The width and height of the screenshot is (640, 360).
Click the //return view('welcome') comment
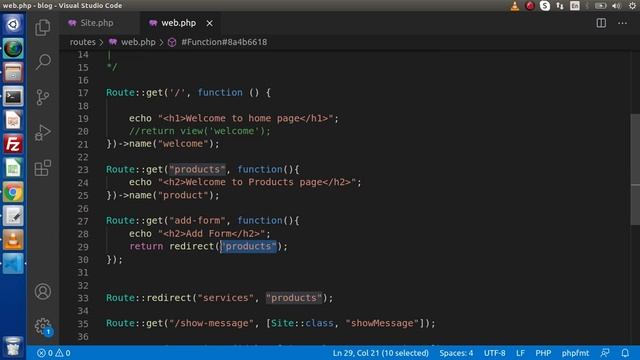pos(200,131)
